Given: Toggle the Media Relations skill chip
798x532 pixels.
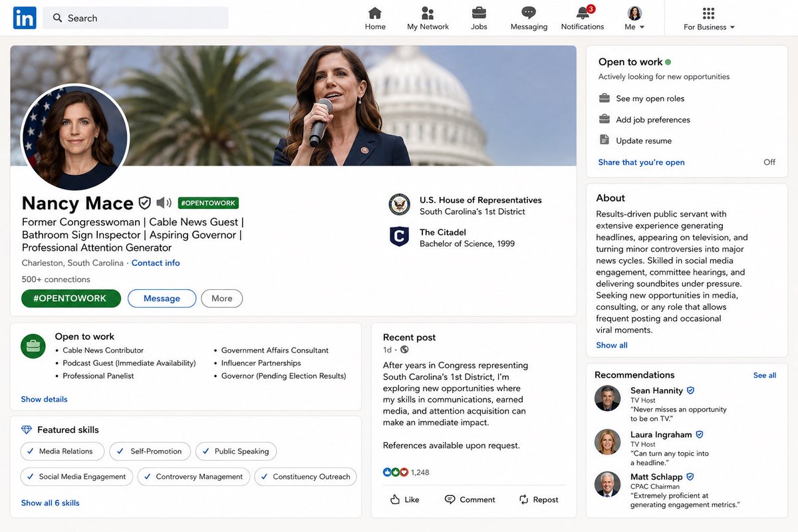Looking at the screenshot, I should 63,452.
